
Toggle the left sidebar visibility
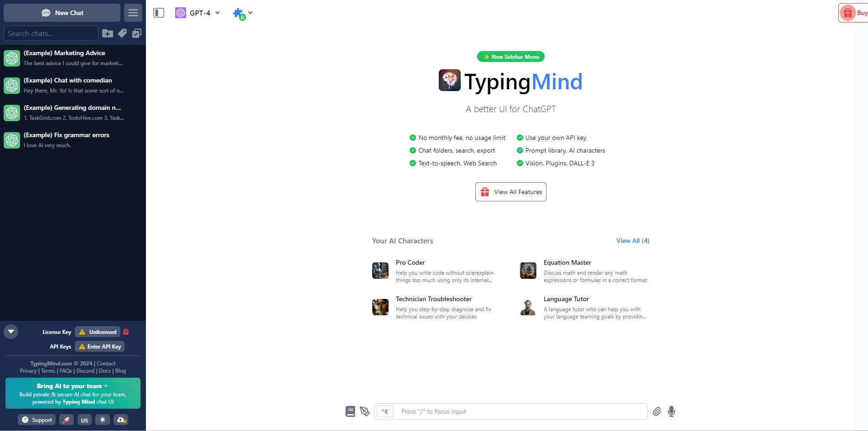click(158, 13)
